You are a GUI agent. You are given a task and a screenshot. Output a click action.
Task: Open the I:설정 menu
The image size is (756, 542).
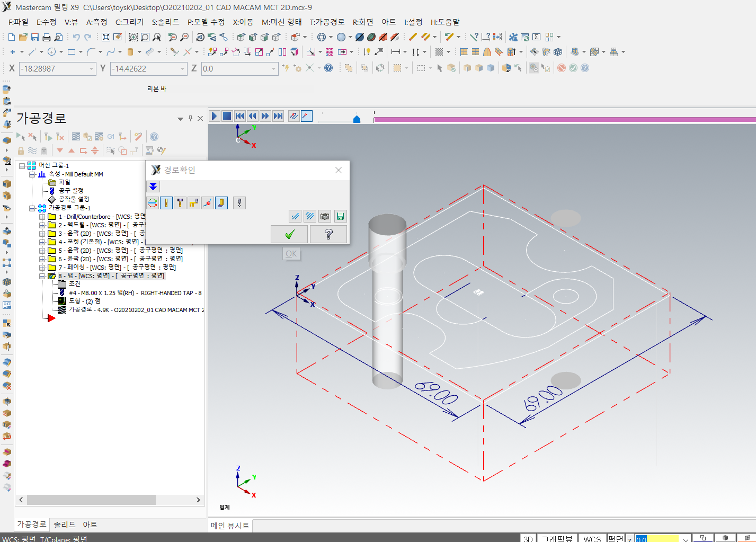coord(413,22)
